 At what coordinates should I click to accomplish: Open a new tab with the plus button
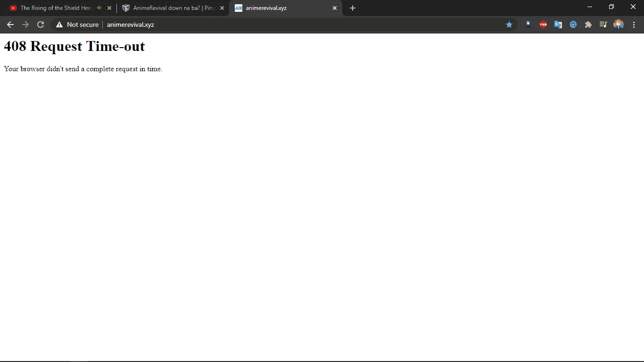click(353, 8)
